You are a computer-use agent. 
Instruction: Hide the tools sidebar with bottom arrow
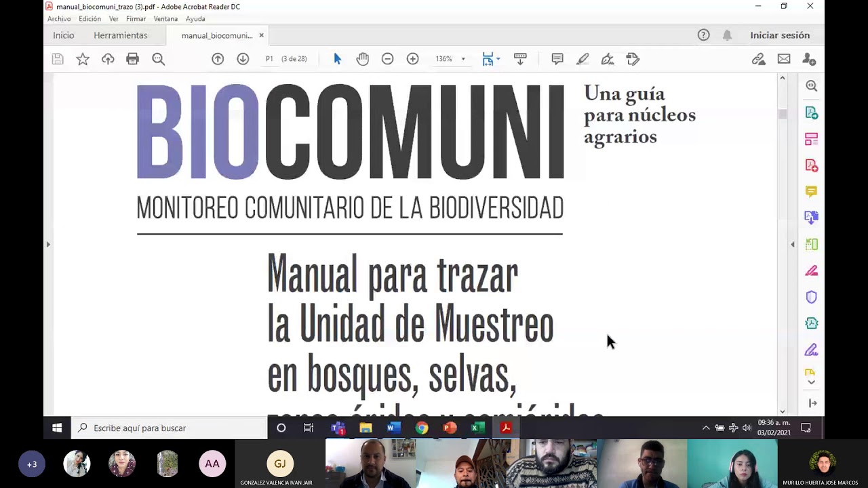click(812, 404)
